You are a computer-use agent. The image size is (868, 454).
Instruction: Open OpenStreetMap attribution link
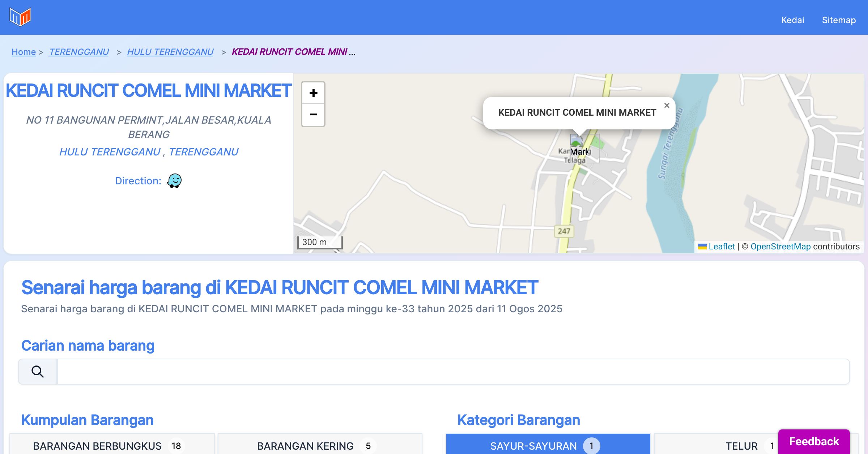pos(780,247)
